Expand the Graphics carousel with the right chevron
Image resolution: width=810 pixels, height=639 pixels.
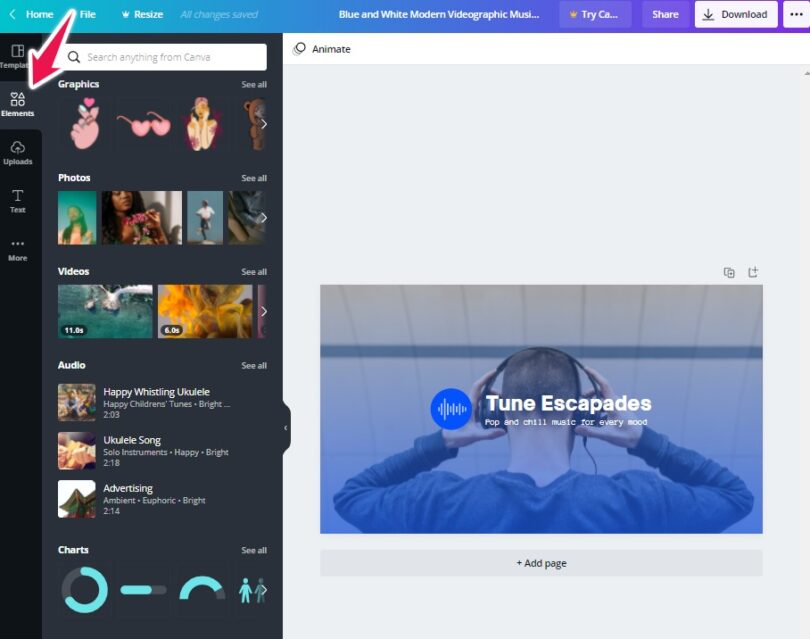point(264,124)
